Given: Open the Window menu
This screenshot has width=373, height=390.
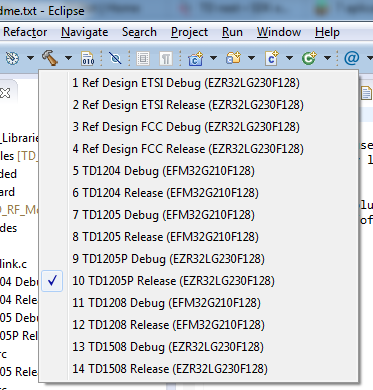Looking at the screenshot, I should pyautogui.click(x=279, y=32).
